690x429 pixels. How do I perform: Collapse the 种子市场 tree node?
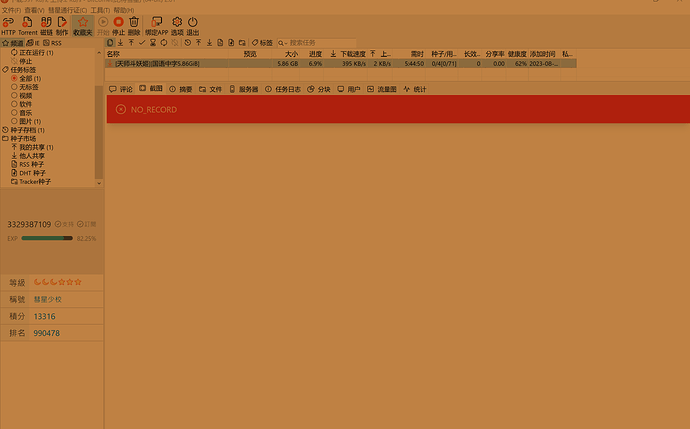click(x=5, y=138)
